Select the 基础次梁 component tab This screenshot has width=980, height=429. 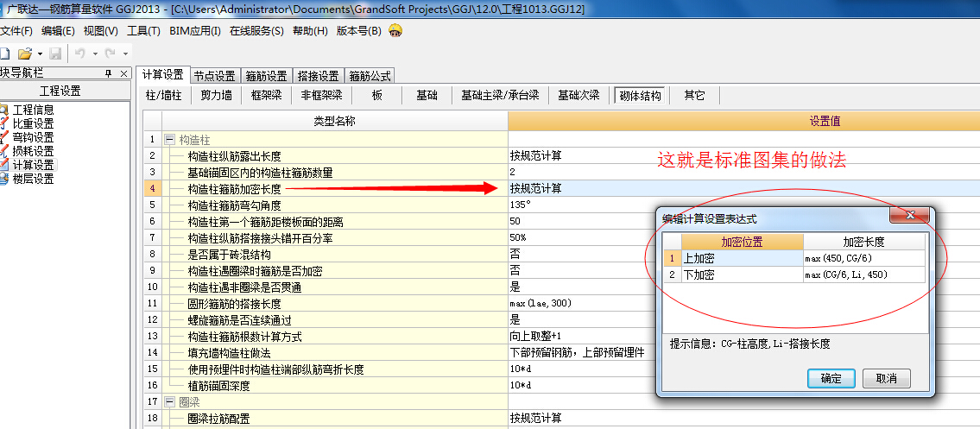click(579, 96)
